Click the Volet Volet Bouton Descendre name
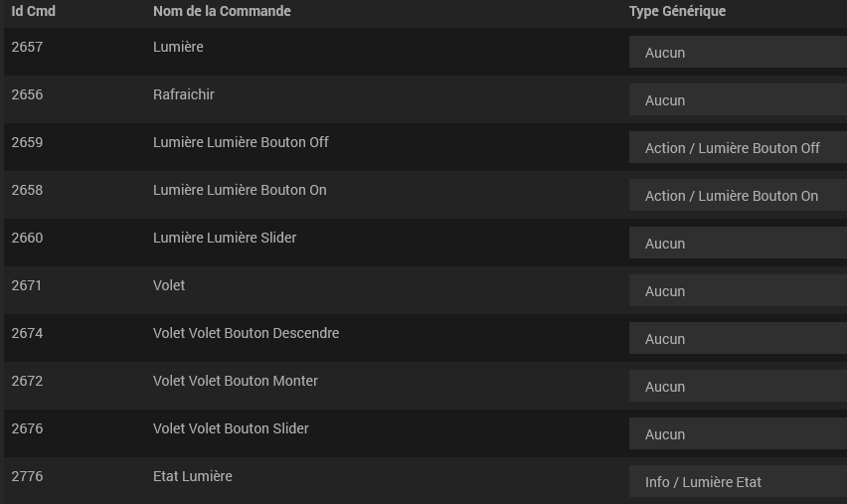 [246, 333]
